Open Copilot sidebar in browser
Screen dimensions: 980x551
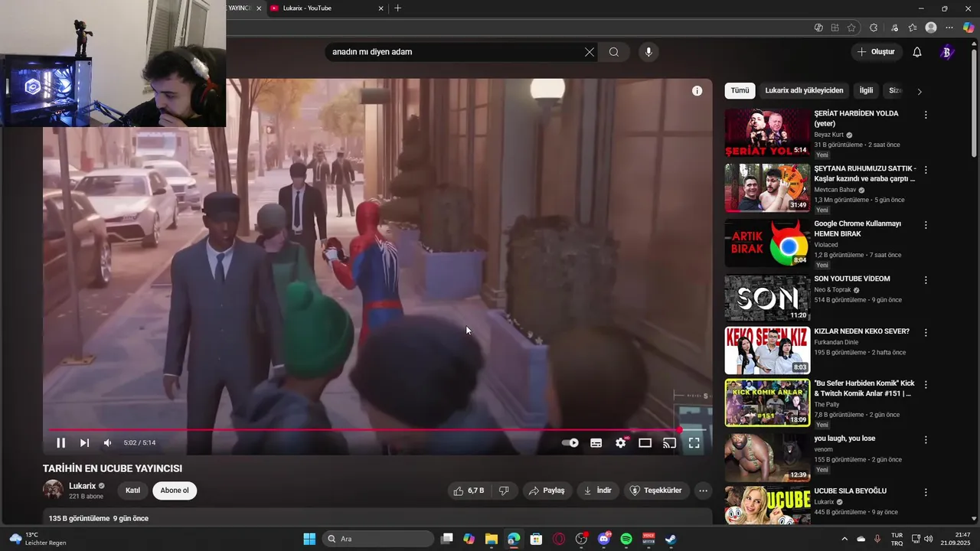coord(969,28)
